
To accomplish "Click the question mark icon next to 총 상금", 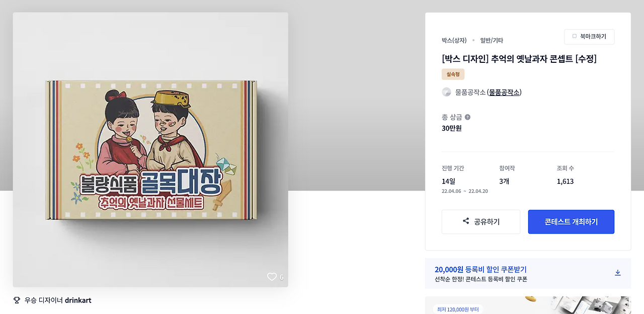I will click(467, 117).
